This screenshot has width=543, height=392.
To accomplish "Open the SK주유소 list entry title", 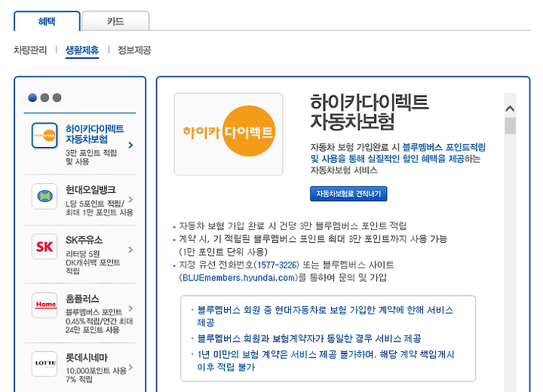I will pyautogui.click(x=84, y=240).
